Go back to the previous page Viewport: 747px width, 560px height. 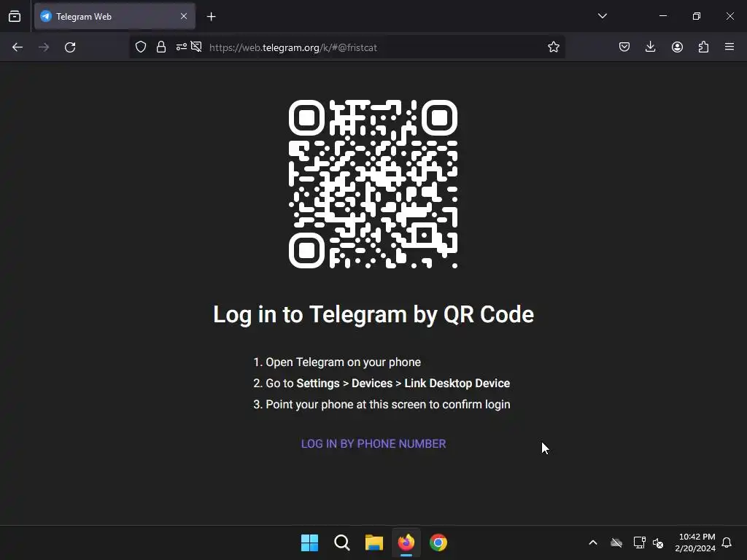coord(18,47)
